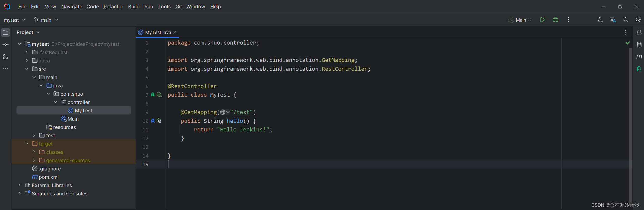Select the MyTest.java editor tab
This screenshot has width=644, height=210.
click(x=158, y=32)
